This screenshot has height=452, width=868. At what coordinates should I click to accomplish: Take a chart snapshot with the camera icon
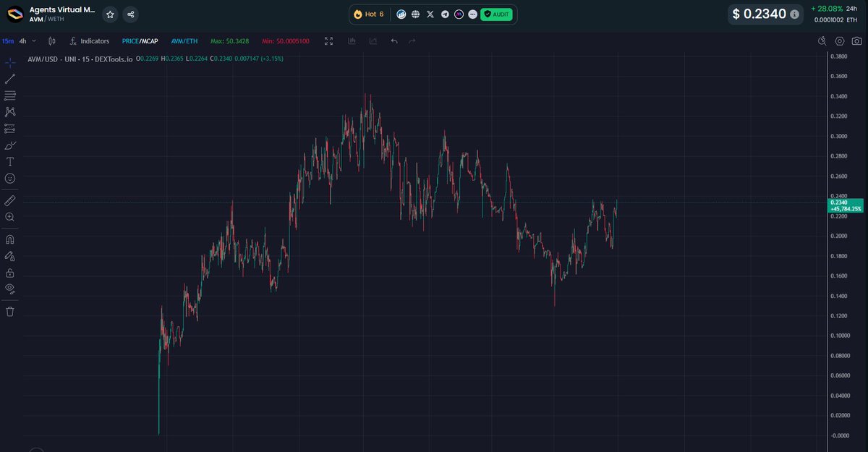(856, 41)
